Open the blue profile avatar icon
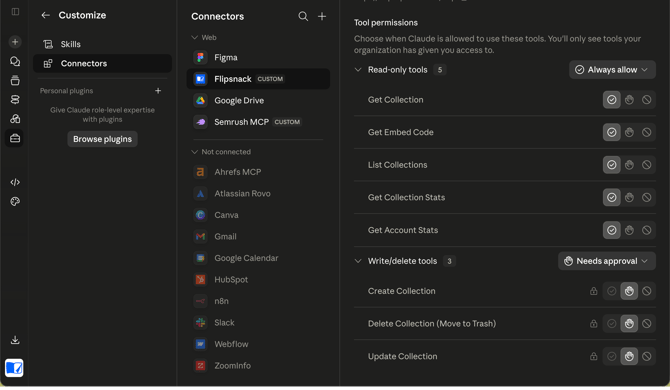670x390 pixels. pyautogui.click(x=14, y=368)
